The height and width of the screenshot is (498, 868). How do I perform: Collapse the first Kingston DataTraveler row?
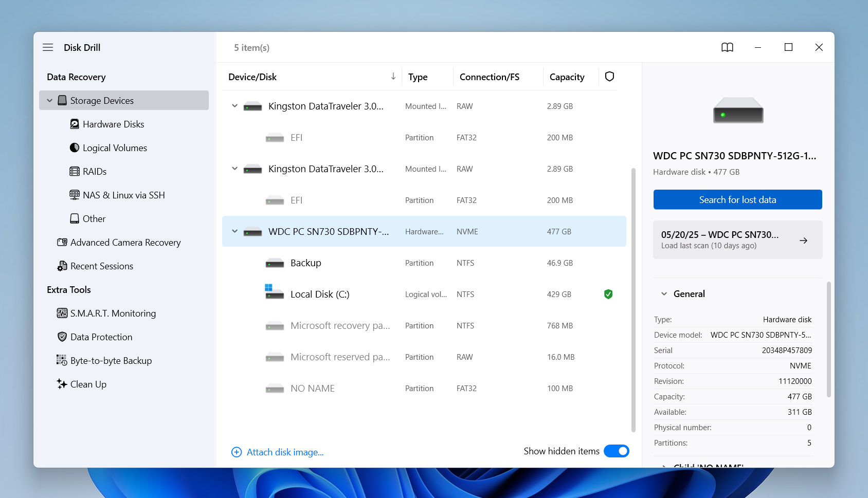point(234,106)
